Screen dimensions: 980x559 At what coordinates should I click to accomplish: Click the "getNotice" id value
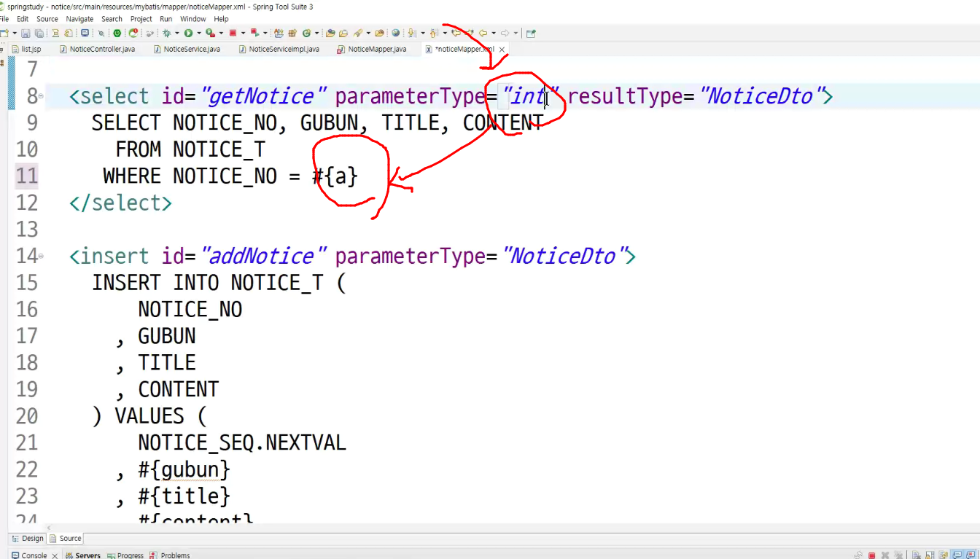(262, 95)
